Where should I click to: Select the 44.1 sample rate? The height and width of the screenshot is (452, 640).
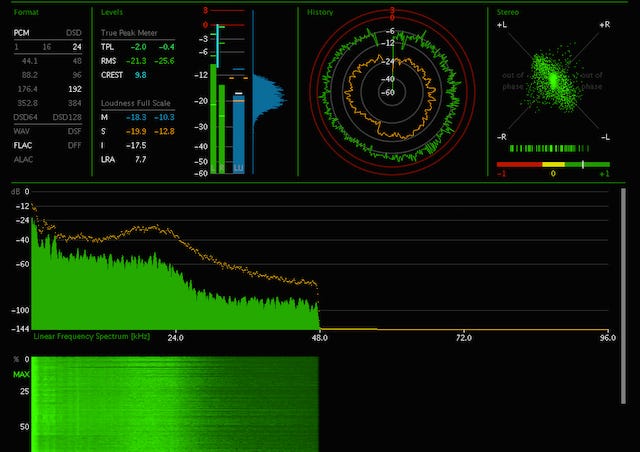pyautogui.click(x=30, y=61)
